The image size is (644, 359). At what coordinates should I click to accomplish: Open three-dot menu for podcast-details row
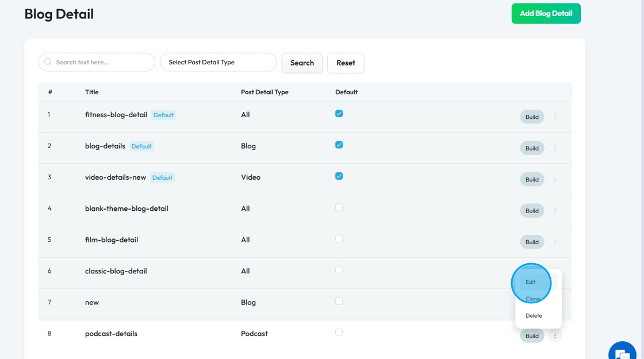tap(555, 335)
